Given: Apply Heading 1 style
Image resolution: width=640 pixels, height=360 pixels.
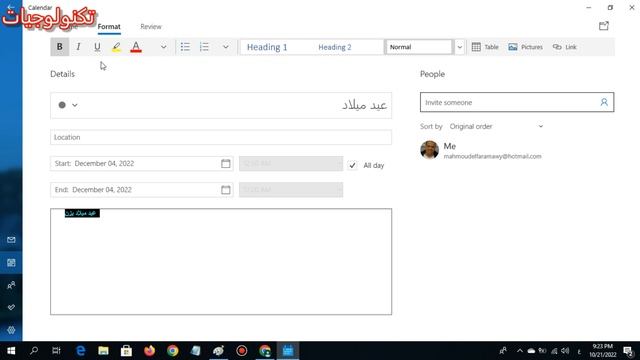Looking at the screenshot, I should tap(267, 47).
